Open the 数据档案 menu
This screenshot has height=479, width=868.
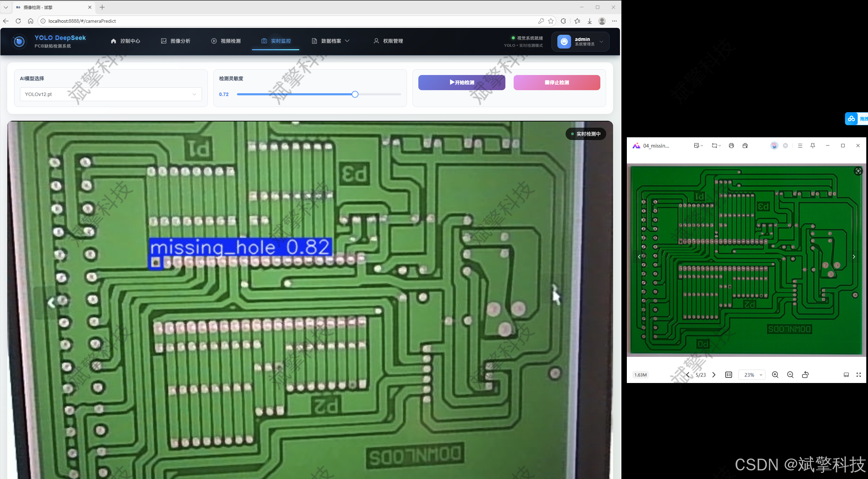(331, 41)
